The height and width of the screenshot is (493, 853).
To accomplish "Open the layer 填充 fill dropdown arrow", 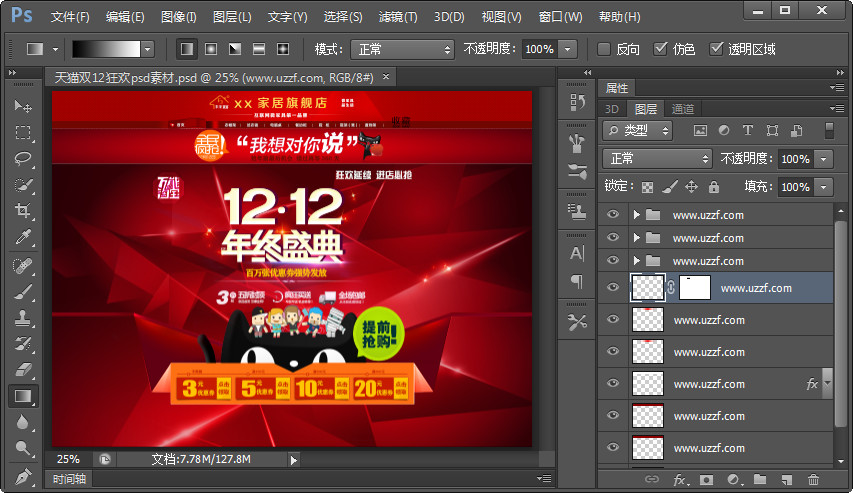I will click(x=824, y=187).
